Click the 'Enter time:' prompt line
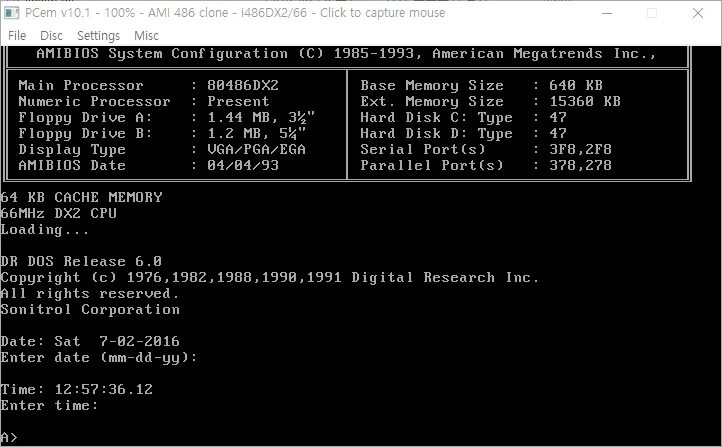 coord(49,405)
